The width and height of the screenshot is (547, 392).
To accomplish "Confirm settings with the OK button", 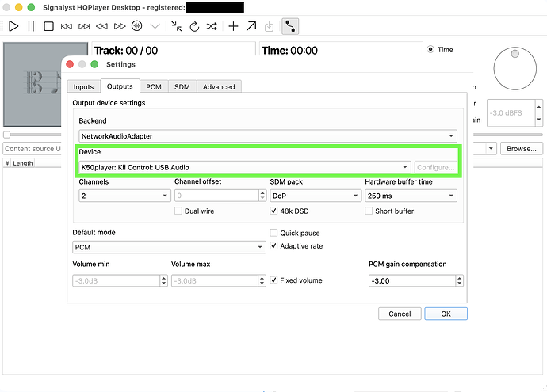I will click(446, 314).
